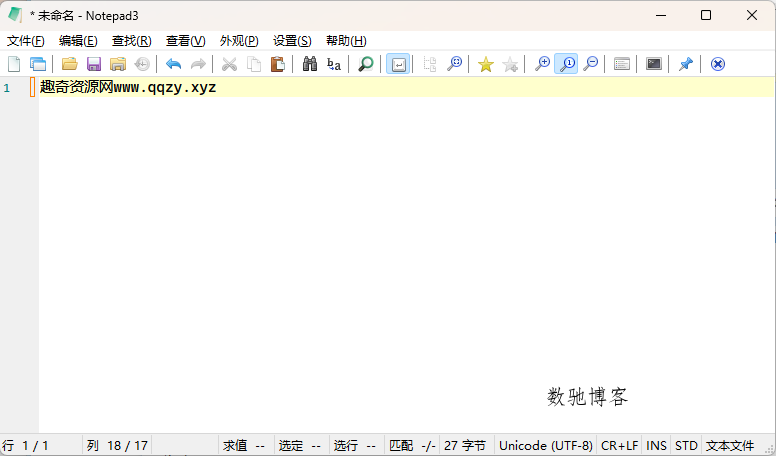Zoom in with plus magnifier

point(542,64)
